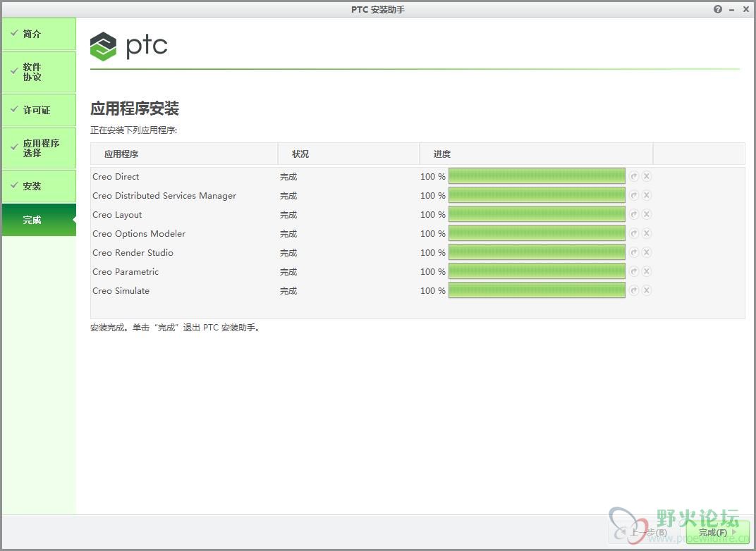Click the cancel X icon for Creo Options Modeler
This screenshot has height=551, width=756.
[647, 233]
